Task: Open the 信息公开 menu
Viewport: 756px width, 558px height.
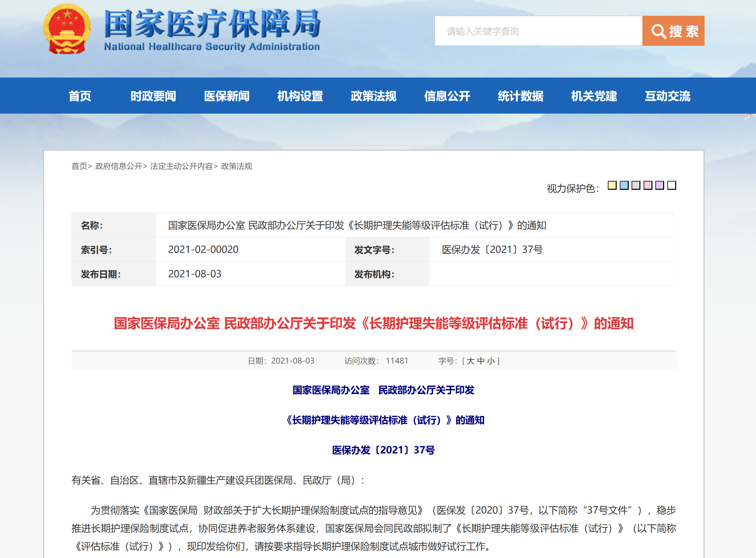Action: coord(447,96)
